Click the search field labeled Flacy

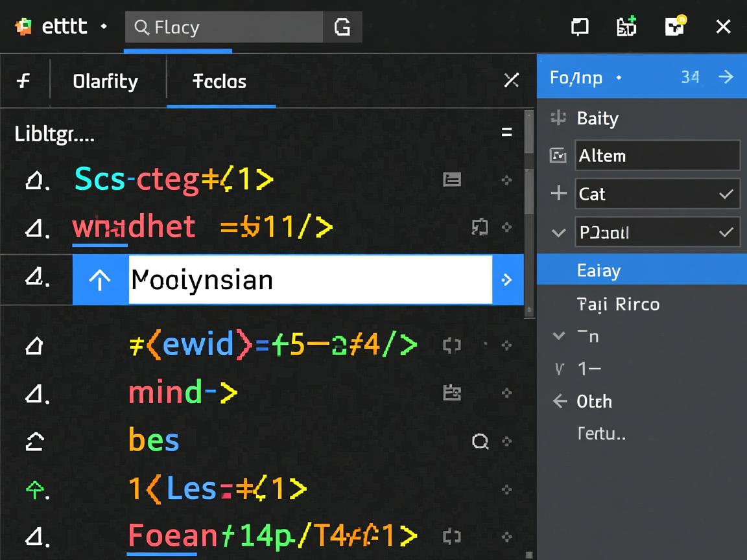coord(224,27)
